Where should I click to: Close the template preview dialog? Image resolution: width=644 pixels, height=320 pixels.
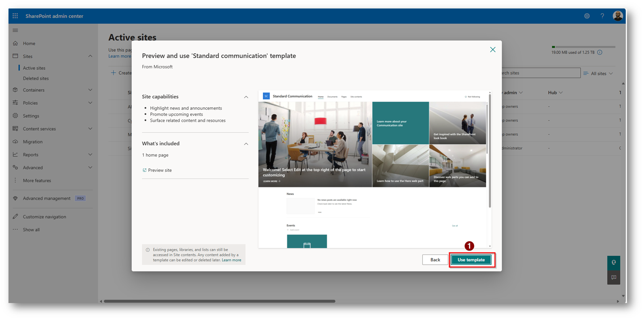coord(493,50)
